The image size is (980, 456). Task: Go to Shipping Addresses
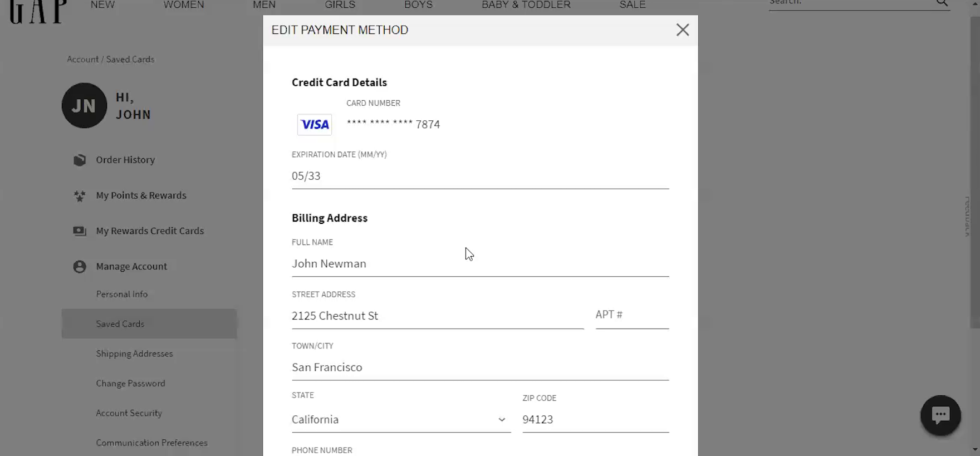(134, 354)
